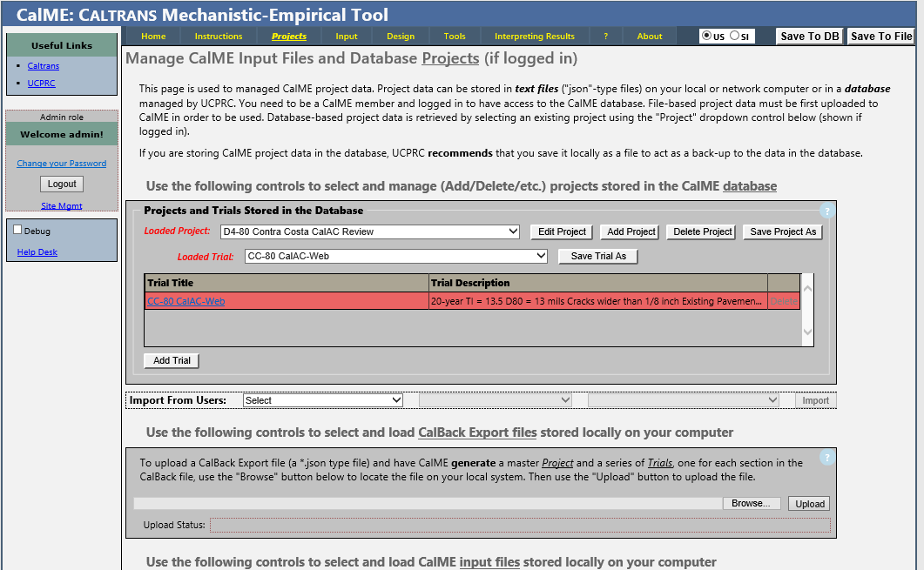
Task: Open the Loaded Trial dropdown
Action: pos(396,256)
